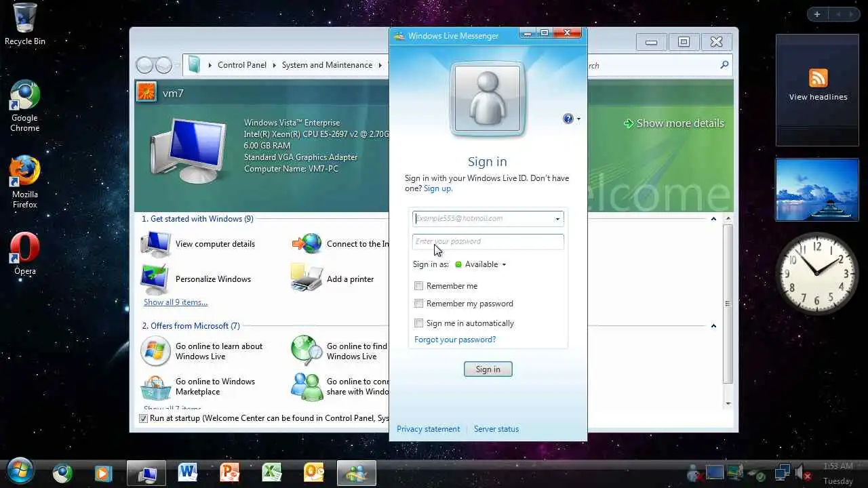Click Show all 9 items link
Viewport: 868px width, 488px height.
(x=176, y=302)
